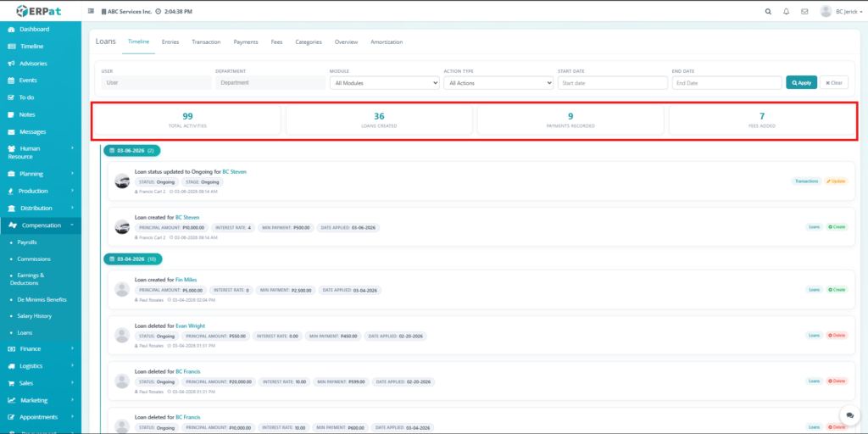
Task: Go to Advisories in sidebar
Action: coord(33,64)
